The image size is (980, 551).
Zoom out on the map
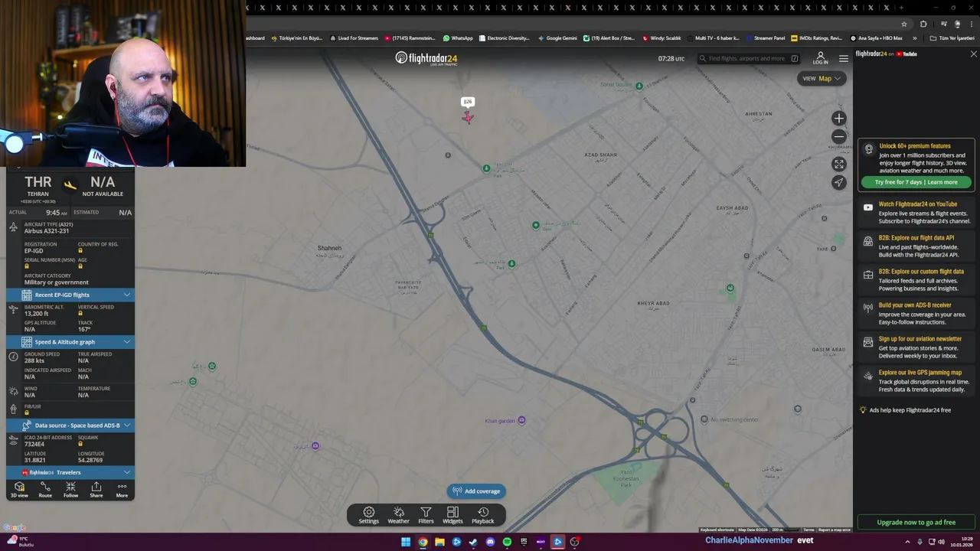(x=839, y=137)
